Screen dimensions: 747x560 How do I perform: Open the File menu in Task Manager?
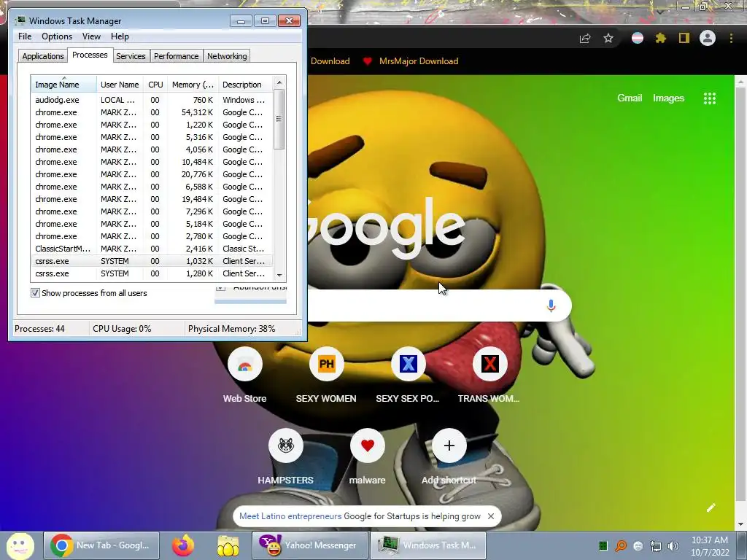point(25,36)
